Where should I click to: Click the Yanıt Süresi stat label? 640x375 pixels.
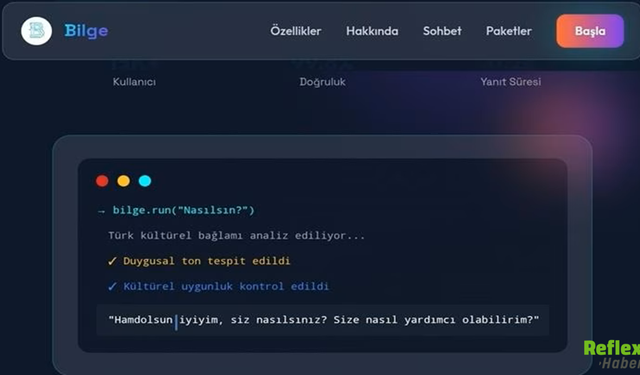coord(511,82)
